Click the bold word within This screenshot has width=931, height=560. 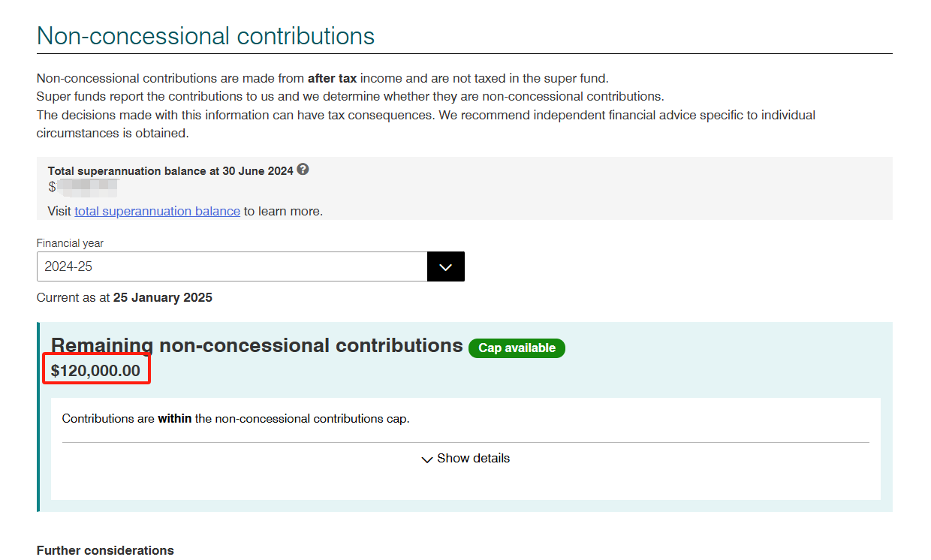coord(174,418)
